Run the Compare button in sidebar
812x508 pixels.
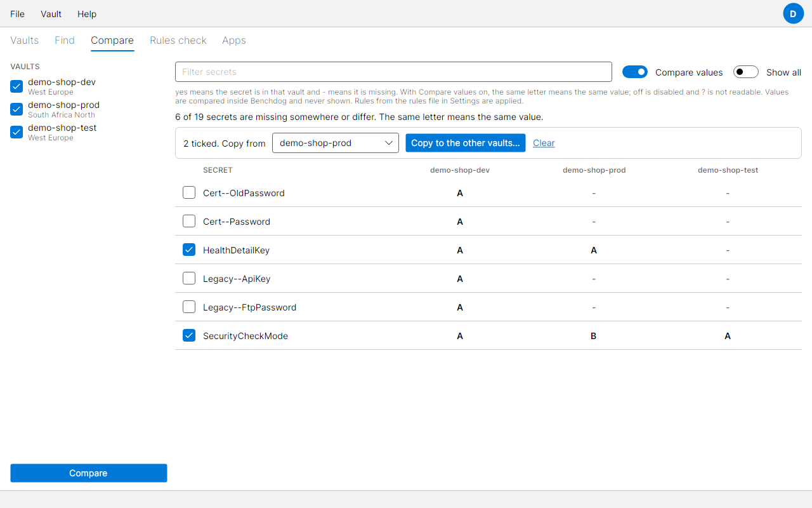89,473
